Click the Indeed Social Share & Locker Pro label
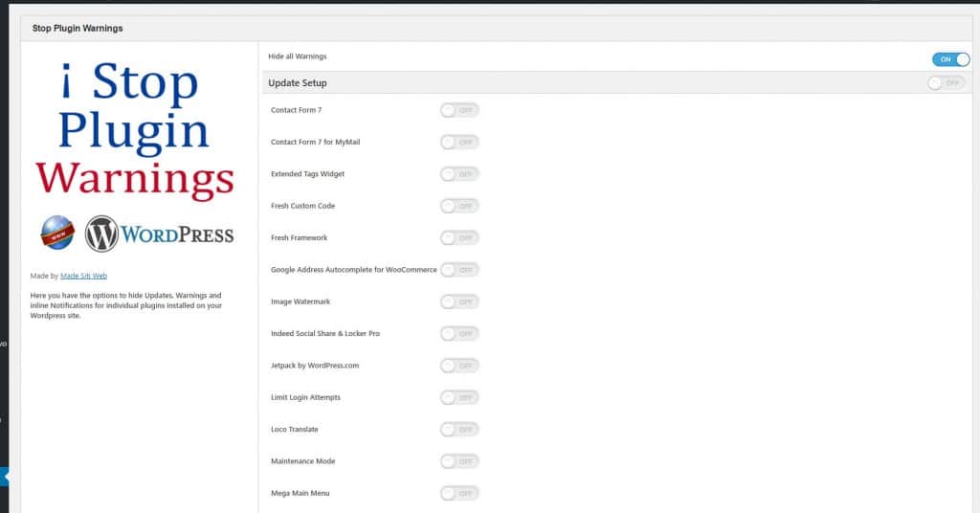 (325, 334)
